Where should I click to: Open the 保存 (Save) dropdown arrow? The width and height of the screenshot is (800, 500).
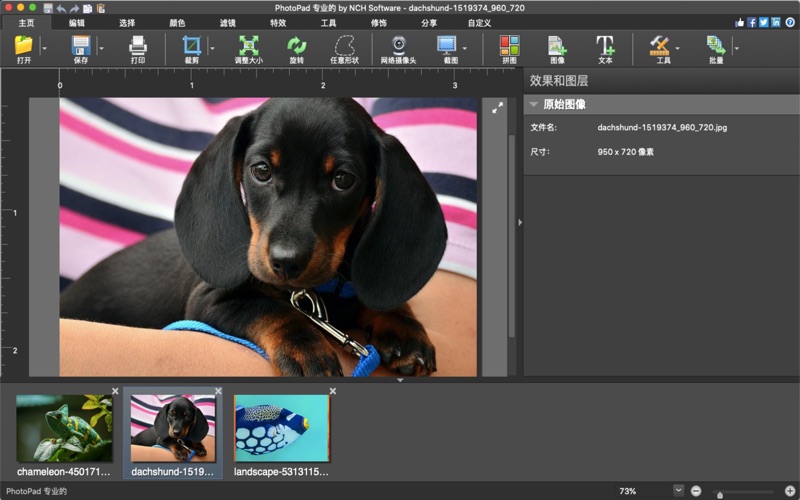pos(101,47)
